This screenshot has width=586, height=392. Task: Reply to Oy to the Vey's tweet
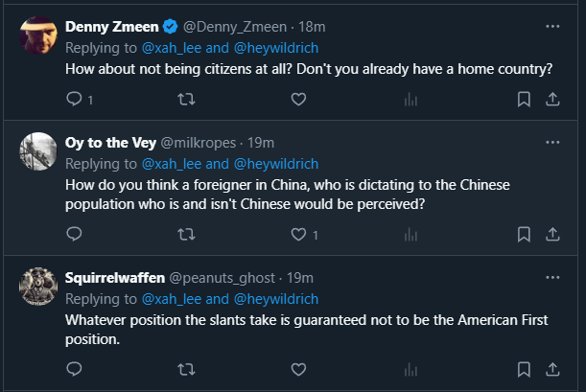74,234
